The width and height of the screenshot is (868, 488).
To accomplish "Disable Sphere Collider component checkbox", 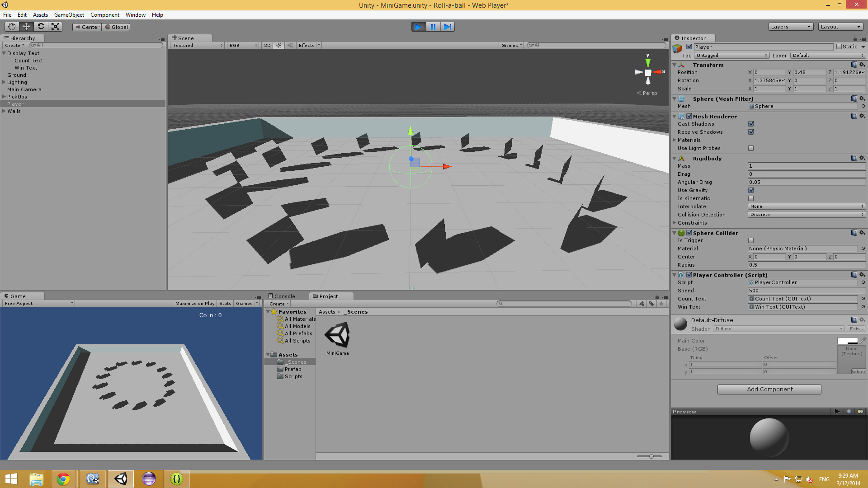I will [x=689, y=233].
